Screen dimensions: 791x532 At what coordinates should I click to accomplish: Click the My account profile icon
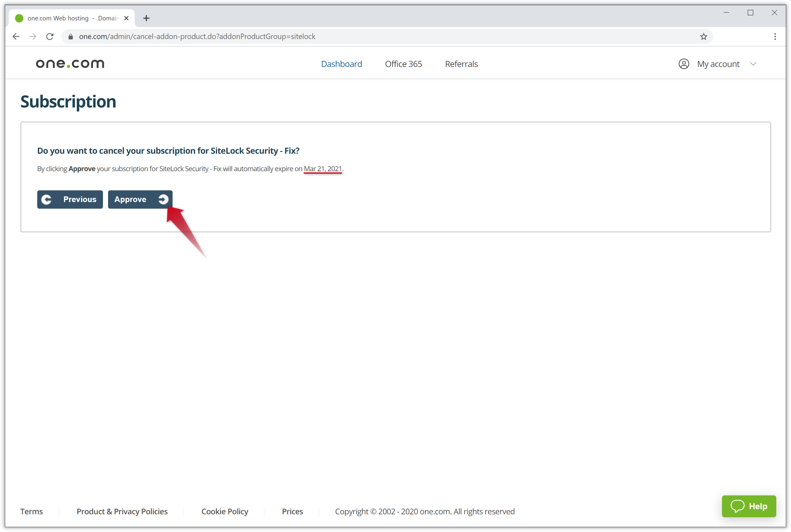(x=684, y=64)
